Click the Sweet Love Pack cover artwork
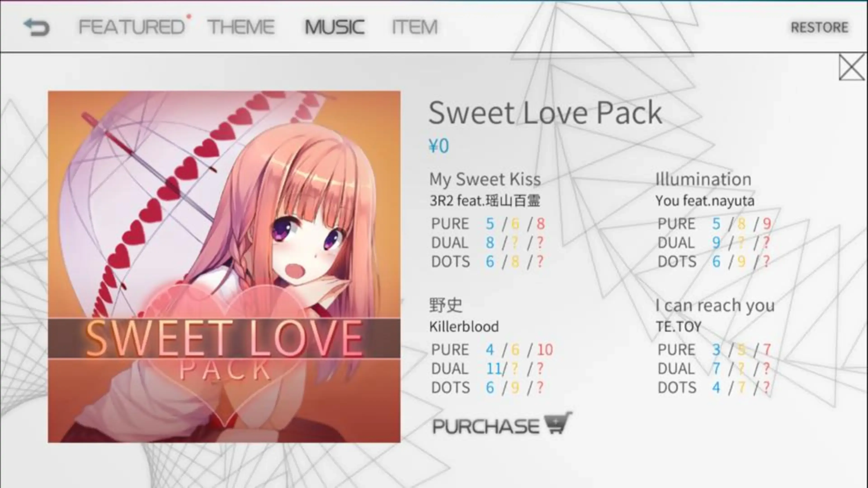The height and width of the screenshot is (488, 868). (224, 267)
